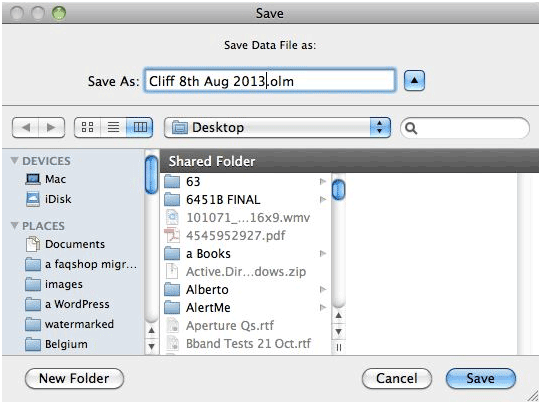Image resolution: width=541 pixels, height=404 pixels.
Task: Collapse the DEVICES section
Action: pyautogui.click(x=14, y=161)
